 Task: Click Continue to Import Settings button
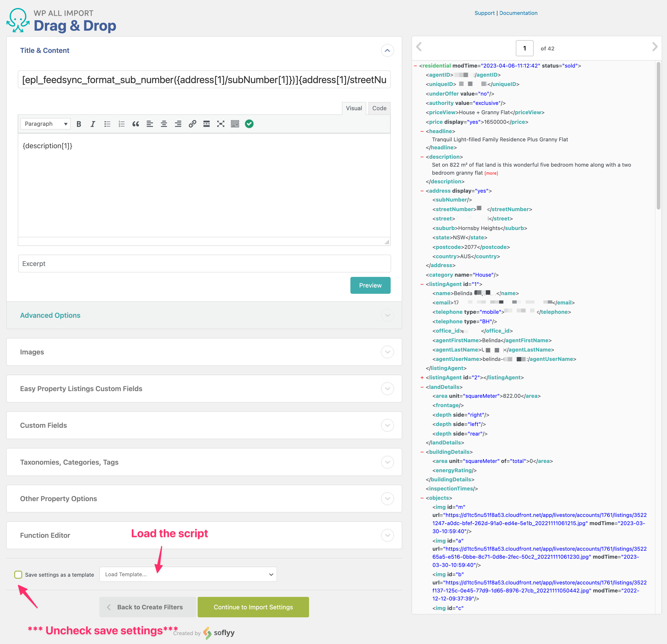(253, 607)
